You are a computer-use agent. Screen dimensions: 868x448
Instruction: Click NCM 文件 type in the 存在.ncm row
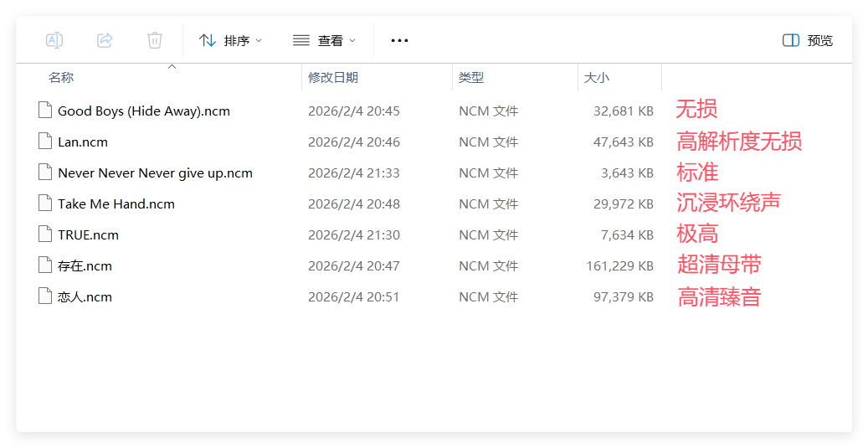[x=489, y=265]
